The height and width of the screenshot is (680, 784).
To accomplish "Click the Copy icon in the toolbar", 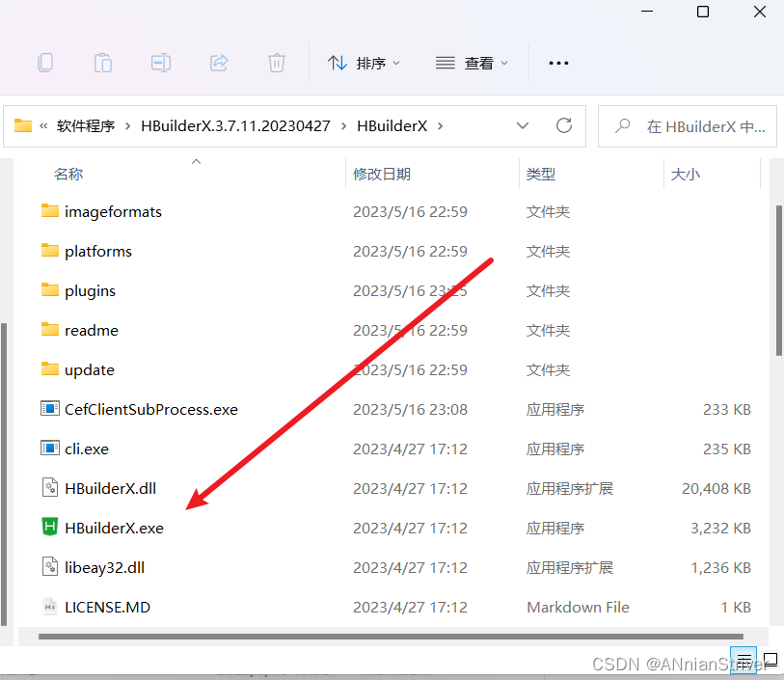I will pyautogui.click(x=45, y=64).
